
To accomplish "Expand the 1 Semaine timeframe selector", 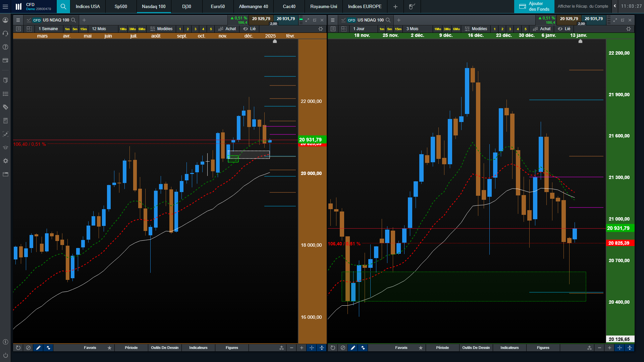I will pyautogui.click(x=48, y=29).
